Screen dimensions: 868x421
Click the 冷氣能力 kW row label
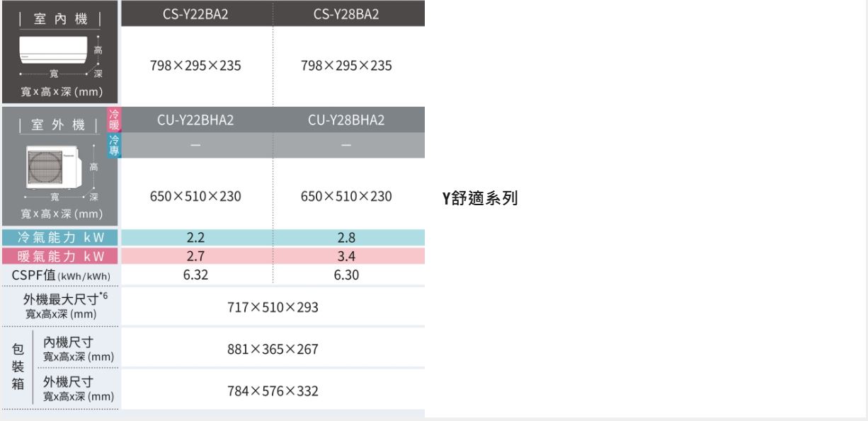[61, 238]
